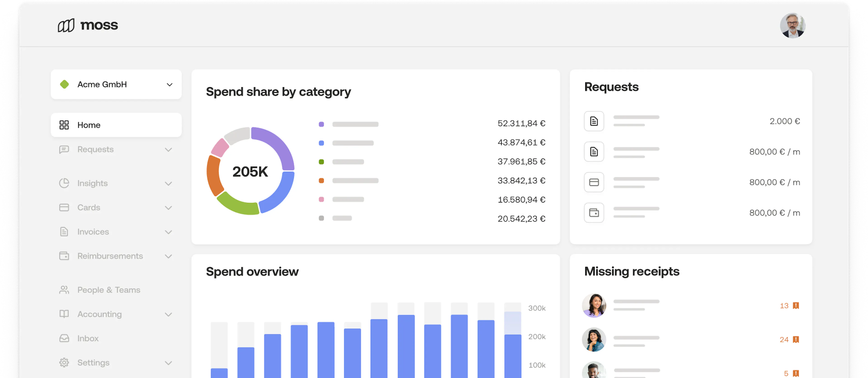Click the Insights pie chart icon
The width and height of the screenshot is (868, 378).
(x=64, y=183)
